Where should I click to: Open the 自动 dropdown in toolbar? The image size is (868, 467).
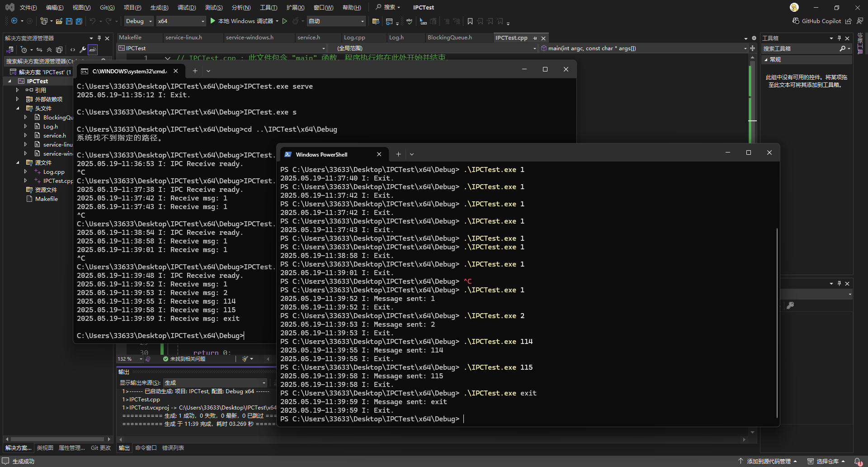tap(336, 21)
